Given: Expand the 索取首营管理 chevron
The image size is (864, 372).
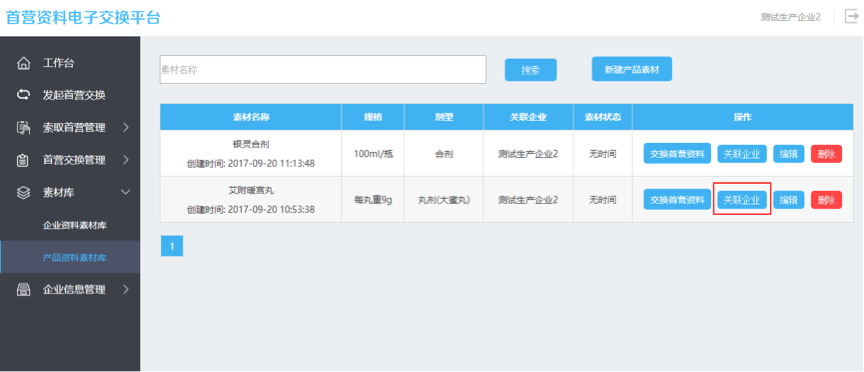Looking at the screenshot, I should tap(126, 128).
